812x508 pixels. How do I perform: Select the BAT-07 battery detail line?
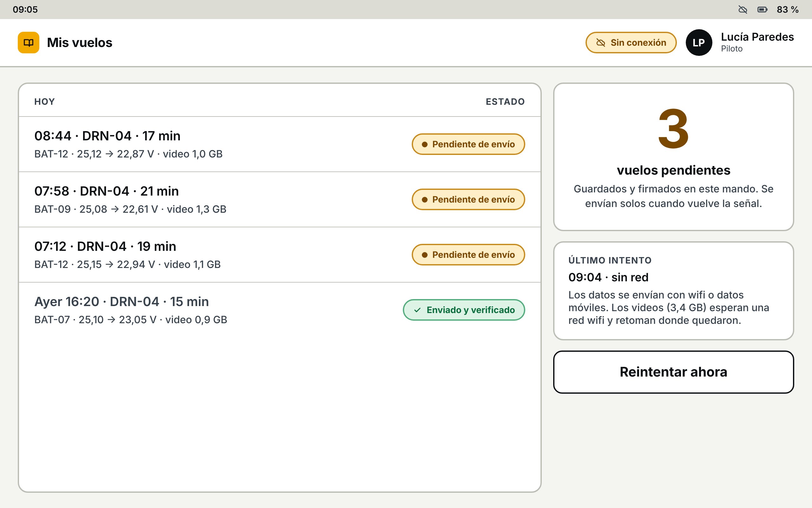tap(131, 320)
